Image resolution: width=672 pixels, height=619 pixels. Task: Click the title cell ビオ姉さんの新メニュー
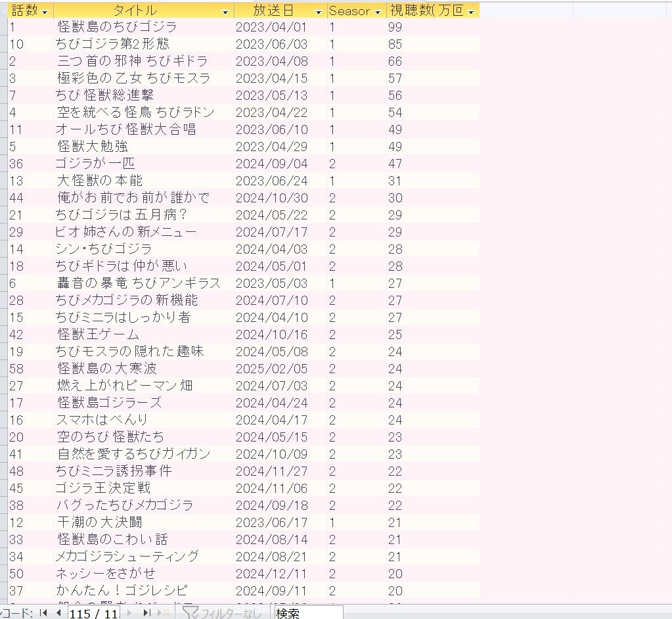144,232
